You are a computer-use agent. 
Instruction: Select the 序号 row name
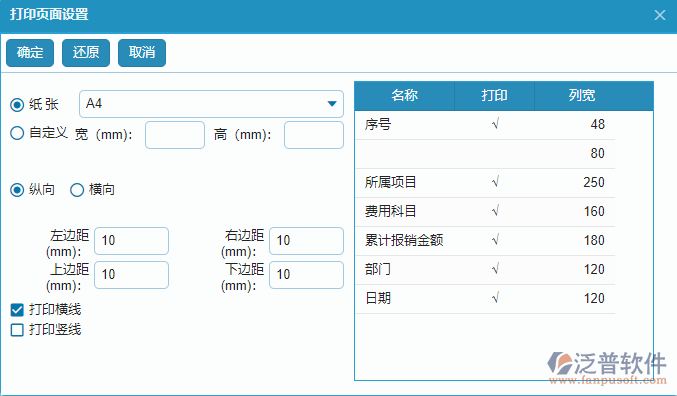click(378, 124)
